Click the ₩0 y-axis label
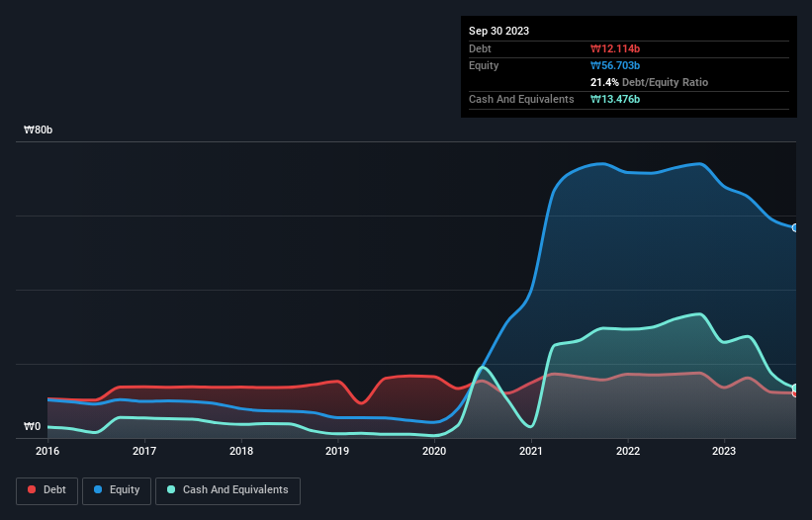Image resolution: width=812 pixels, height=520 pixels. tap(32, 426)
